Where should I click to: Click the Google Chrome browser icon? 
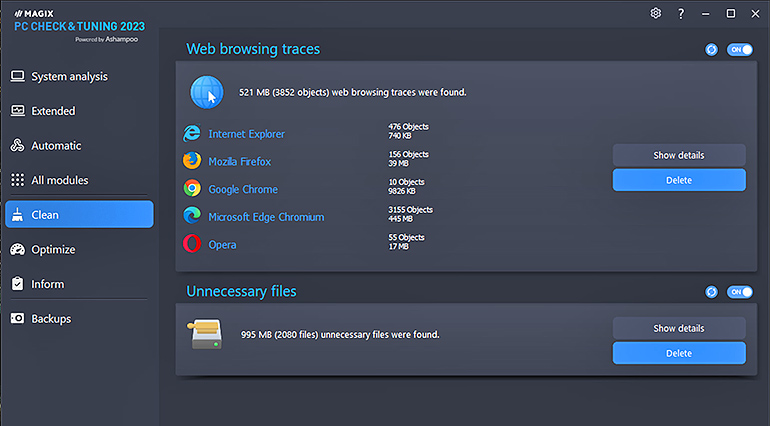(192, 189)
